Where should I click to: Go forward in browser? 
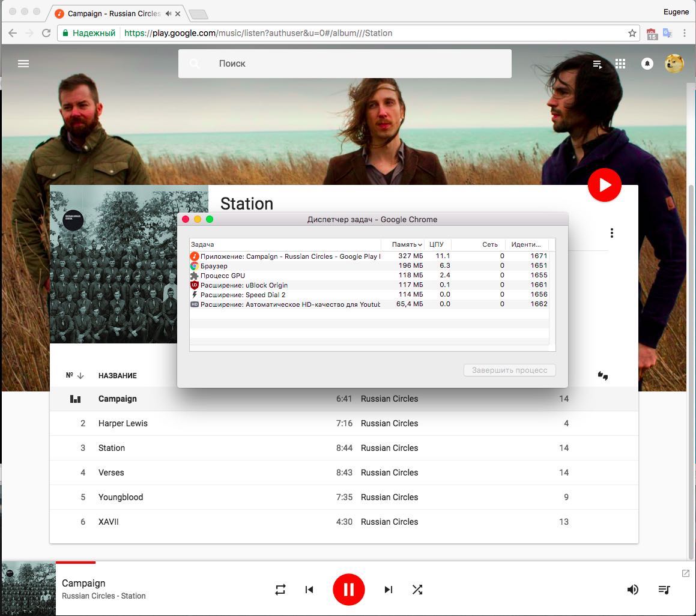[29, 33]
